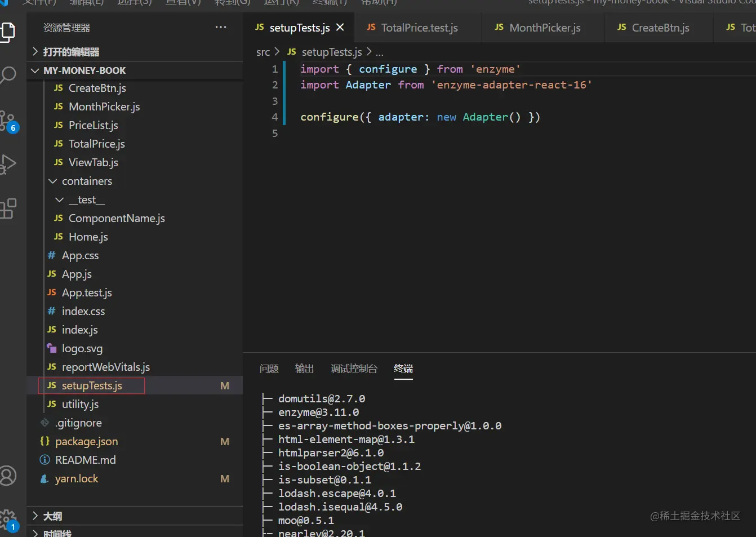Viewport: 756px width, 537px height.
Task: Open explorer more actions ellipsis menu
Action: 221,27
